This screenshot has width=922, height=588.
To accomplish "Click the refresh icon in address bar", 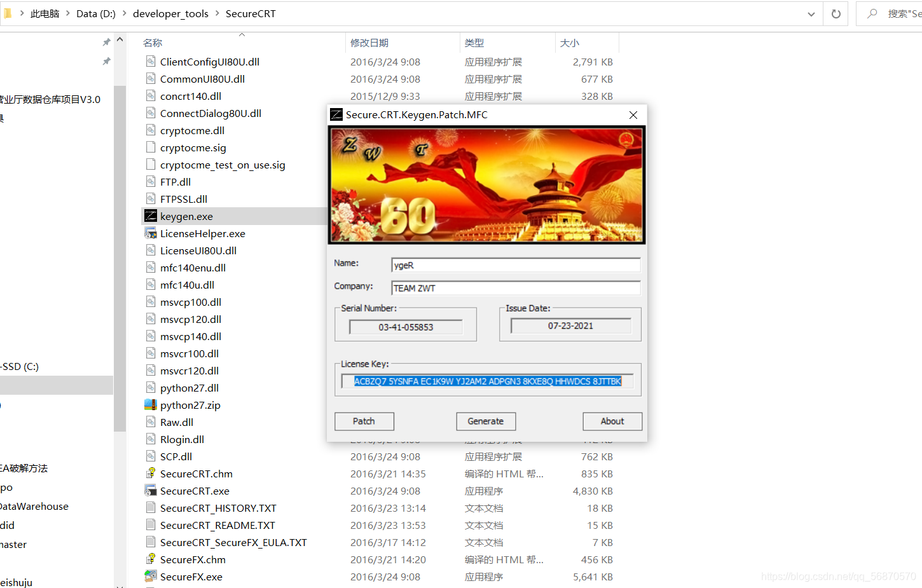I will coord(836,14).
